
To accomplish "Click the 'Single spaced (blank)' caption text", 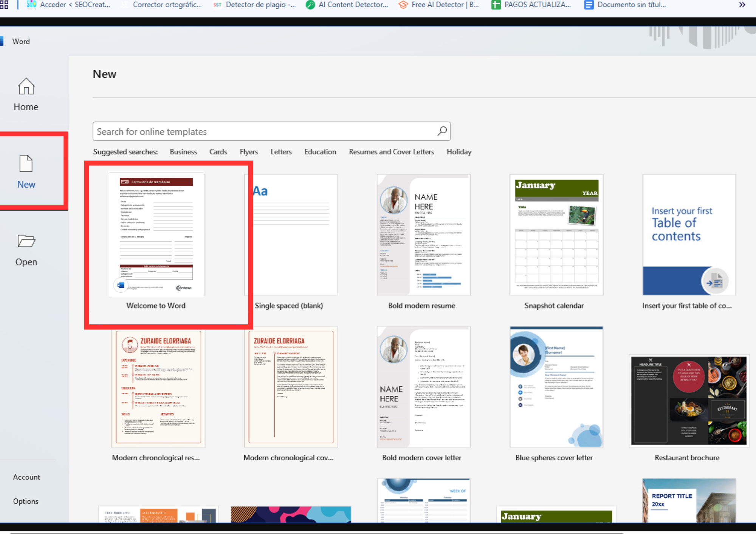I will click(289, 306).
